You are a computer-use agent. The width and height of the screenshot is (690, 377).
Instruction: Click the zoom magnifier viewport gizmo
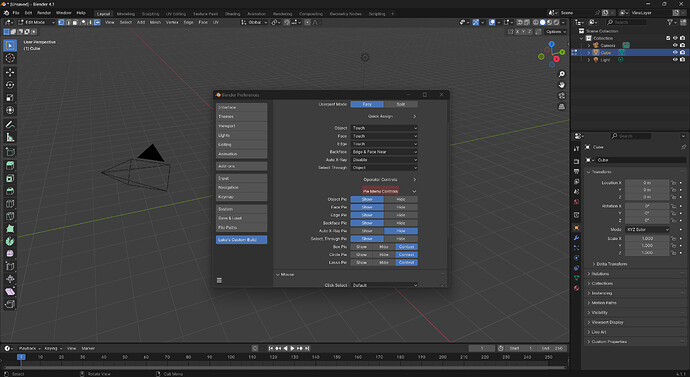click(562, 74)
